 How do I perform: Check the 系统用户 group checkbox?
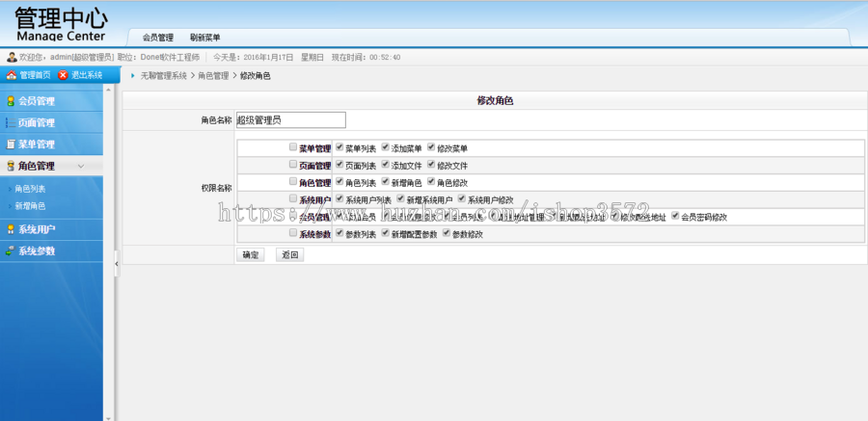click(x=293, y=198)
